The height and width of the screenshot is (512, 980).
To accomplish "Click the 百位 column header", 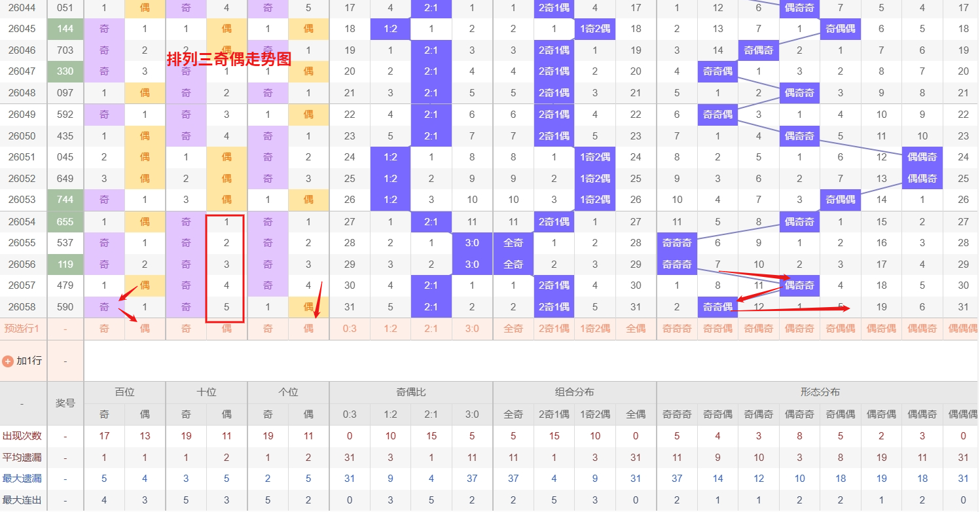I will [x=124, y=392].
